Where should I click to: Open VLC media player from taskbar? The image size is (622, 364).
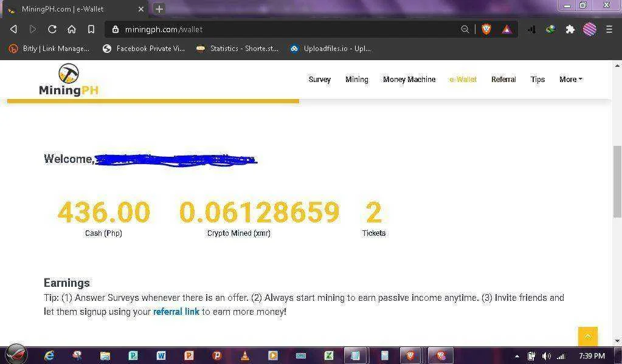tap(245, 355)
